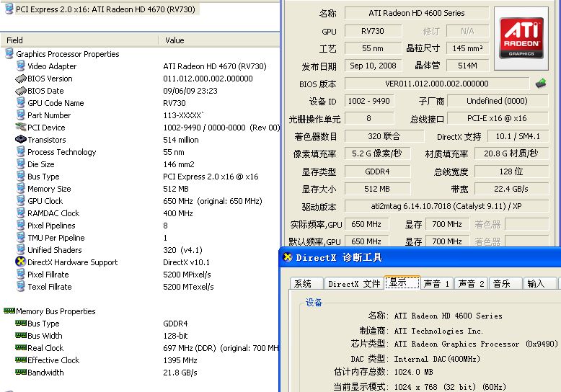
Task: Click the PCI Express header monitor icon
Action: (x=9, y=9)
